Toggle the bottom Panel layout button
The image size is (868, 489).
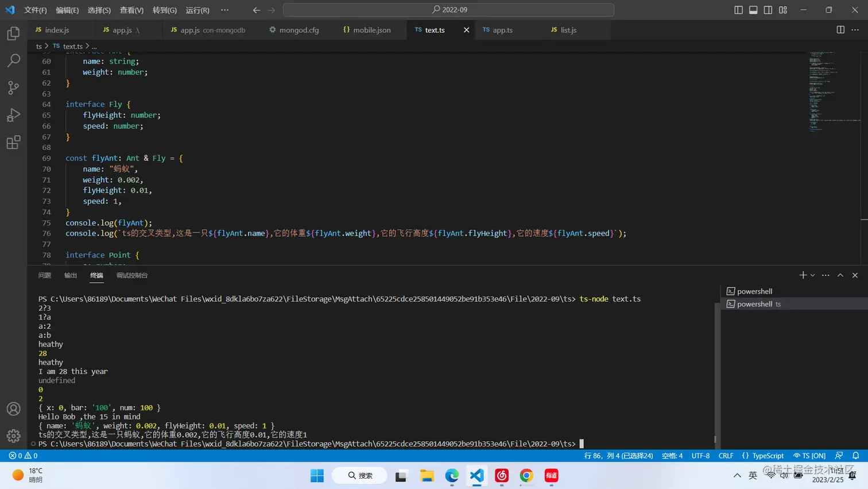pyautogui.click(x=753, y=10)
